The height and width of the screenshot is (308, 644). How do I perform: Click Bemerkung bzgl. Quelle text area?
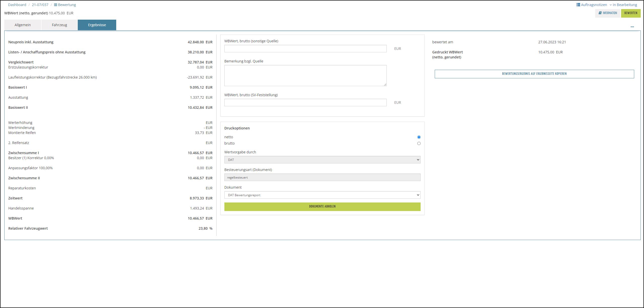click(x=305, y=76)
